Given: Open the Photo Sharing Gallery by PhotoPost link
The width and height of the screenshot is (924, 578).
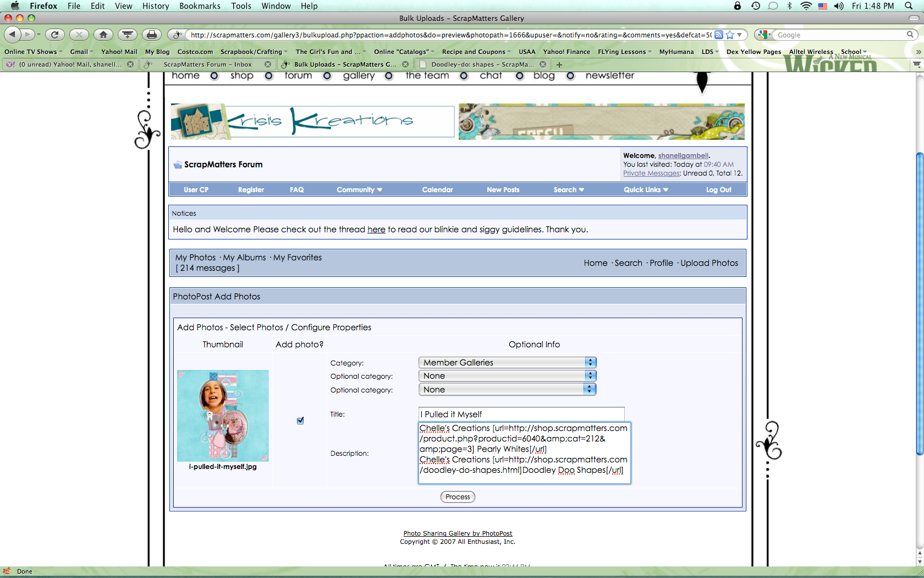Looking at the screenshot, I should pos(458,533).
